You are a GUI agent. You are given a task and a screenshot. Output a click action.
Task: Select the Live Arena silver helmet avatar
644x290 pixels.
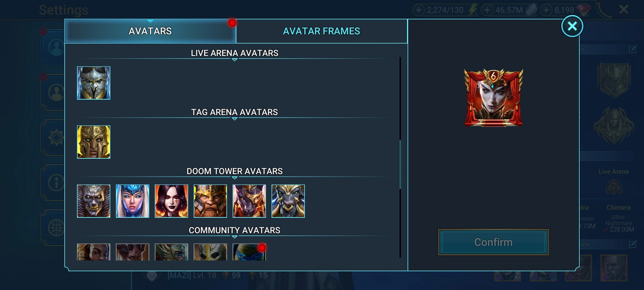pos(93,83)
